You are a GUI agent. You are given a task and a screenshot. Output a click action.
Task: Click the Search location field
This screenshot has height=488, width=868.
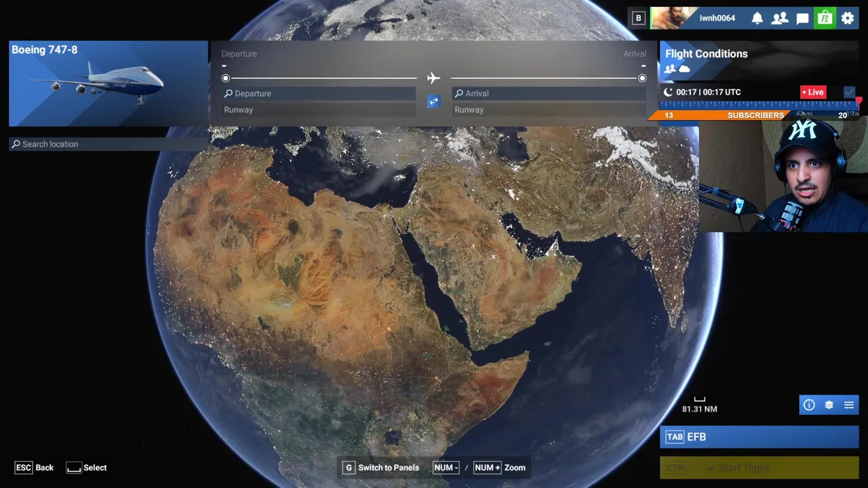pyautogui.click(x=108, y=144)
